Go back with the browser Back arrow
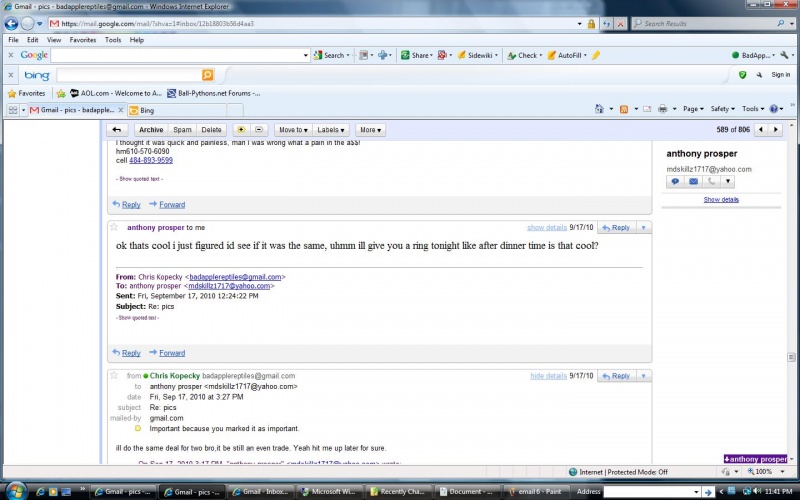Image resolution: width=800 pixels, height=500 pixels. pos(11,23)
